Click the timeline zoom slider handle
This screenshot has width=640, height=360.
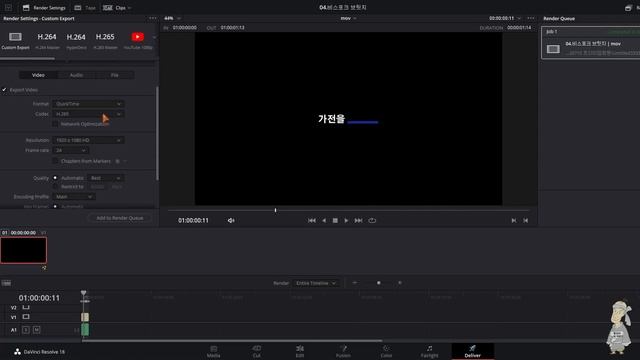click(x=379, y=283)
